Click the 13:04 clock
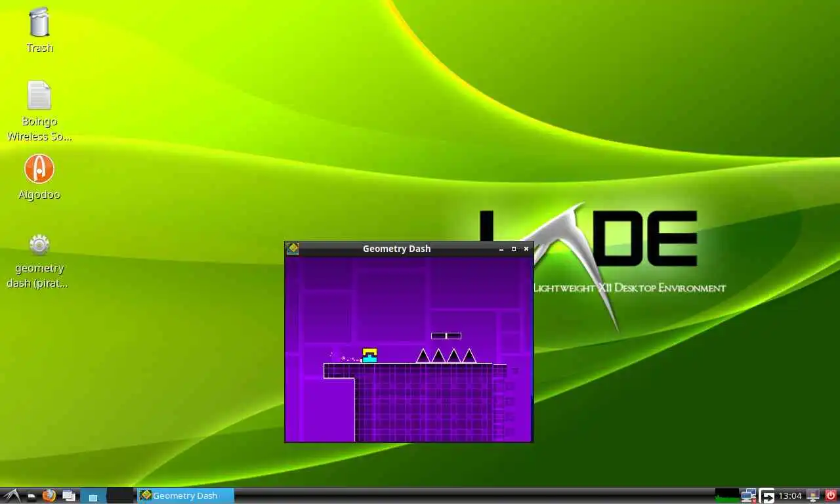 [790, 495]
